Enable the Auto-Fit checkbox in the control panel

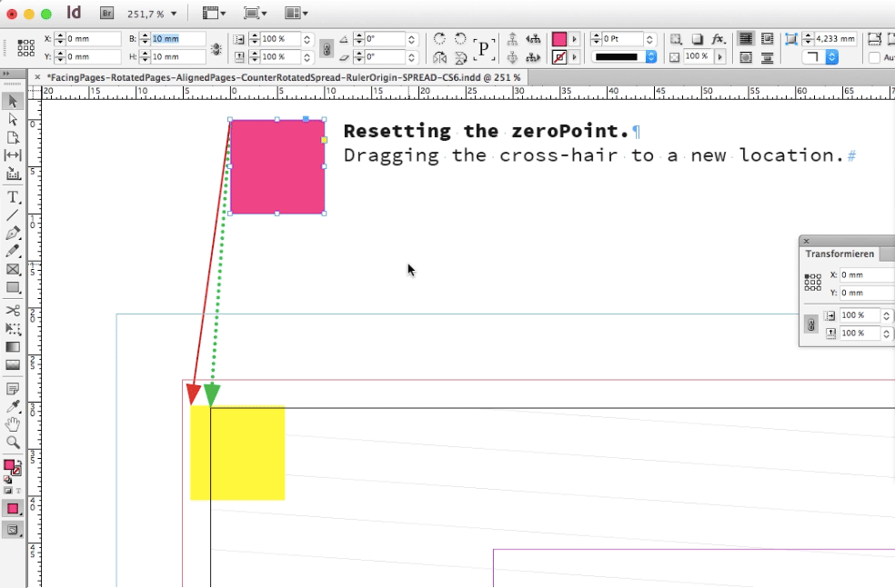point(873,56)
